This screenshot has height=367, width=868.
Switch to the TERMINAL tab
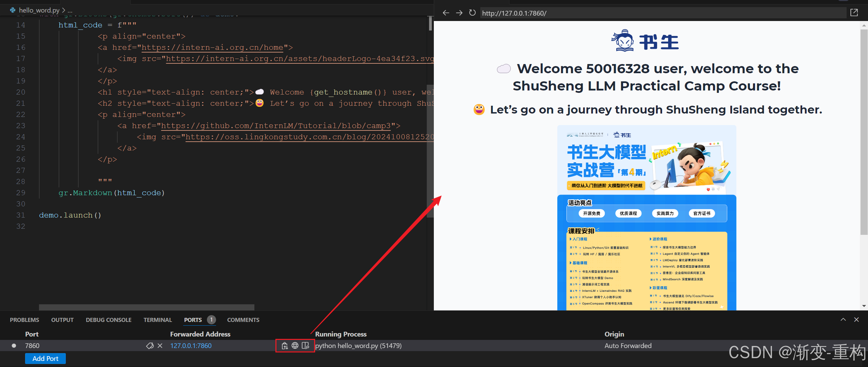coord(157,320)
